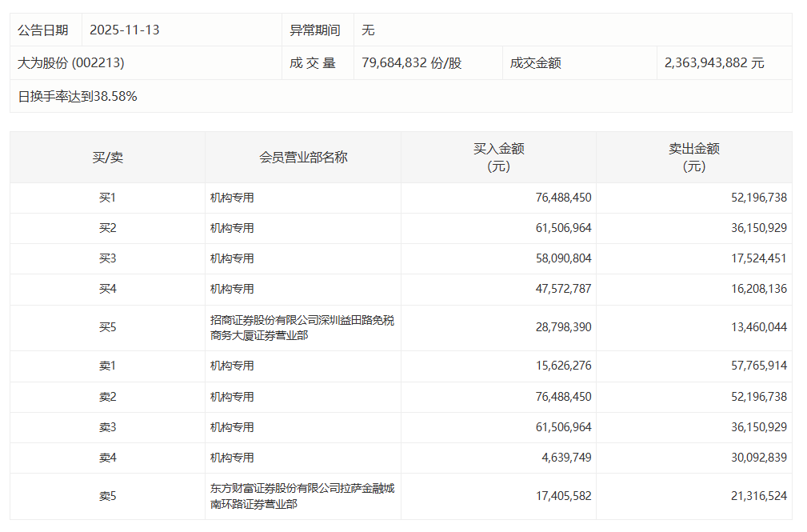Select the 买1 row label
This screenshot has height=532, width=807.
pyautogui.click(x=107, y=198)
